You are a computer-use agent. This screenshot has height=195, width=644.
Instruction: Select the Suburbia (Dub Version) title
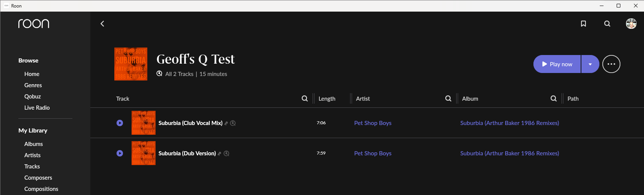coord(187,153)
